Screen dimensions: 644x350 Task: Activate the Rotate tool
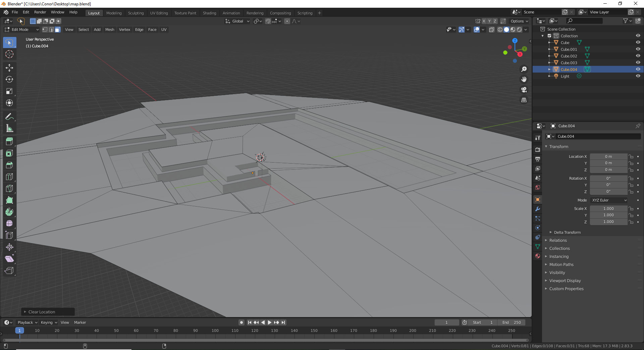9,80
